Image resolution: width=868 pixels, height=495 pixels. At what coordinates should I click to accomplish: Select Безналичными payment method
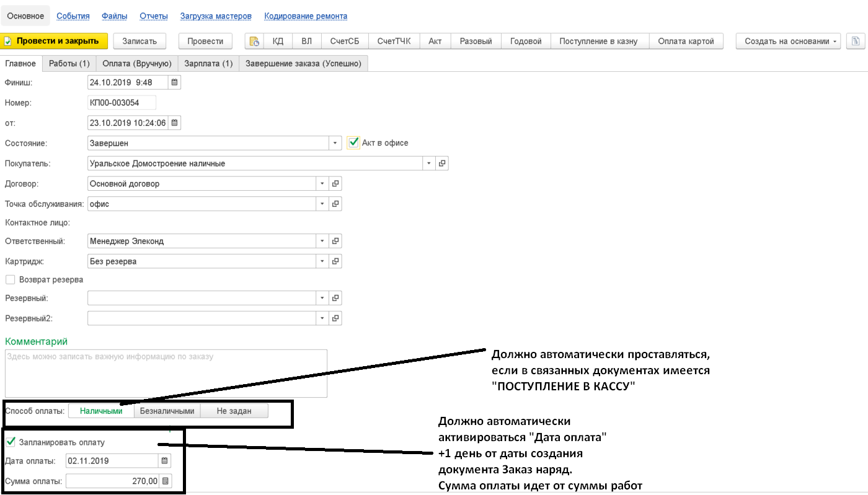tap(167, 411)
